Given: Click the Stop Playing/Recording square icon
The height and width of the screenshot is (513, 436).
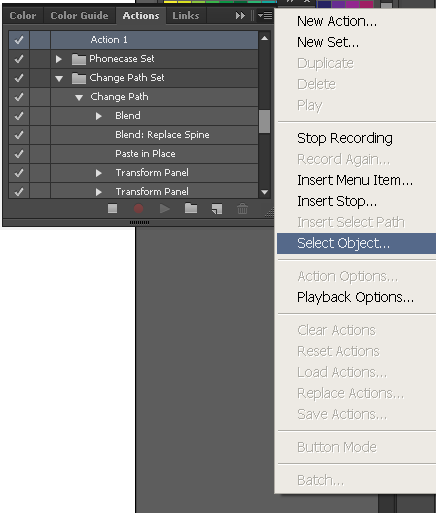Looking at the screenshot, I should (x=113, y=209).
